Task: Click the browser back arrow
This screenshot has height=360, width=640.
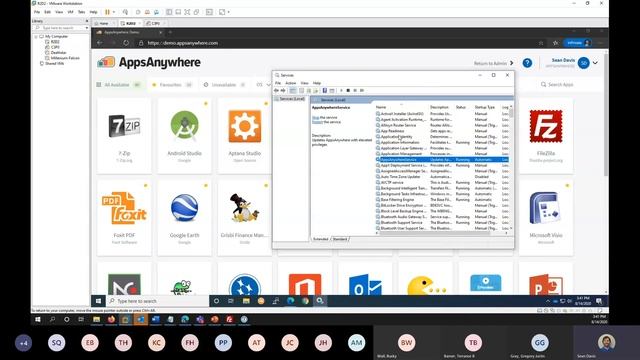Action: pos(100,43)
